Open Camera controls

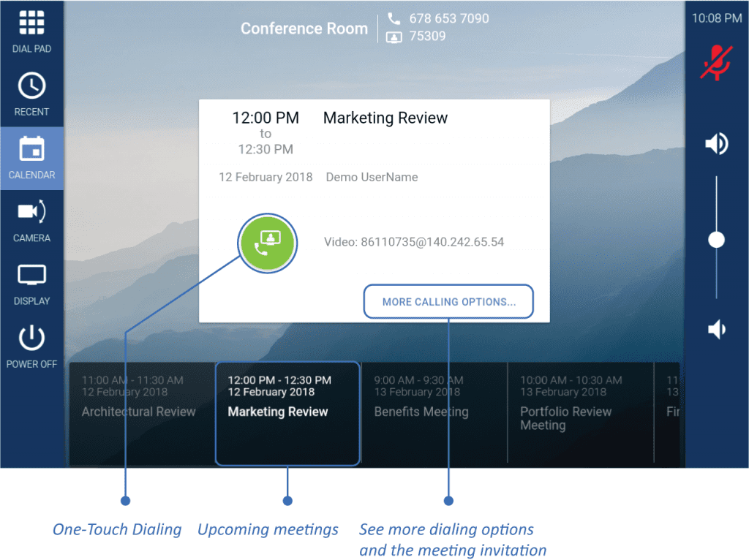tap(31, 221)
